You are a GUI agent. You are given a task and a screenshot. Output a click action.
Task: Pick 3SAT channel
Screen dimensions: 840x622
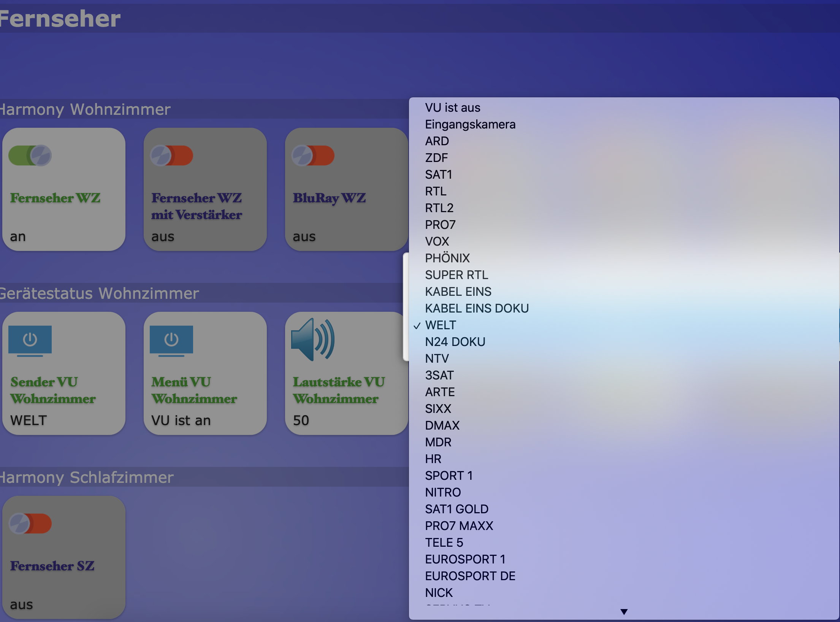[x=624, y=375]
